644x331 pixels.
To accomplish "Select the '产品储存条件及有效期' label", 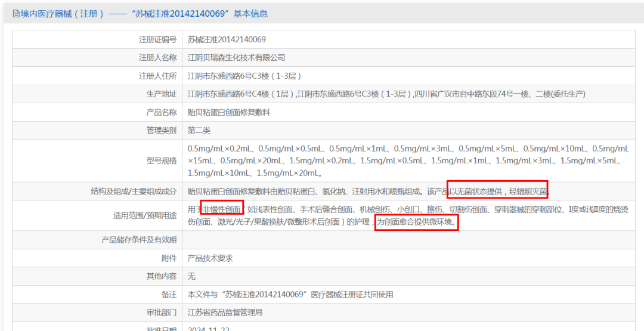I will click(139, 240).
